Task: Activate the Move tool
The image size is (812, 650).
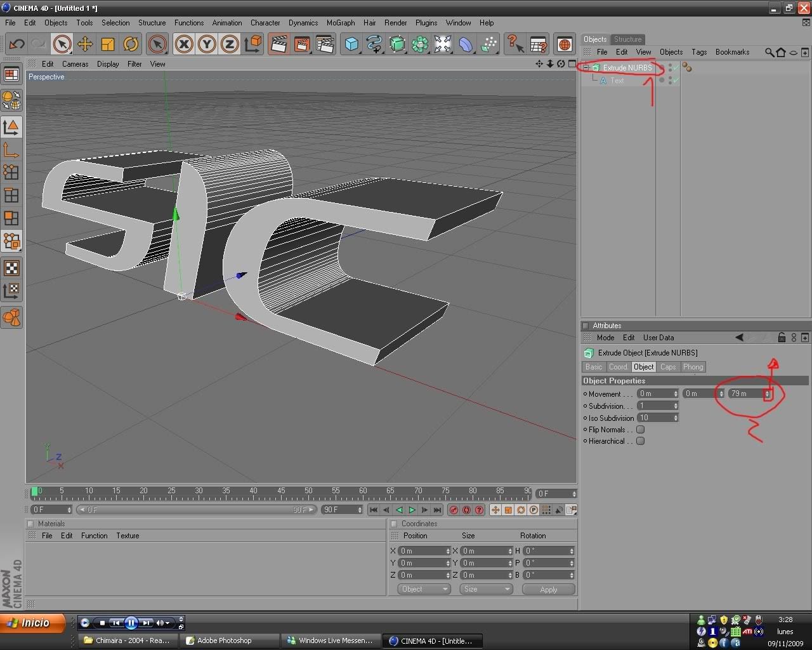Action: (x=84, y=44)
